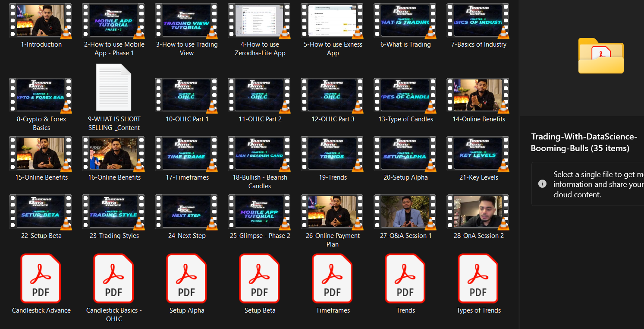Open 18-Bullish - Bearish Candles video

[x=260, y=154]
